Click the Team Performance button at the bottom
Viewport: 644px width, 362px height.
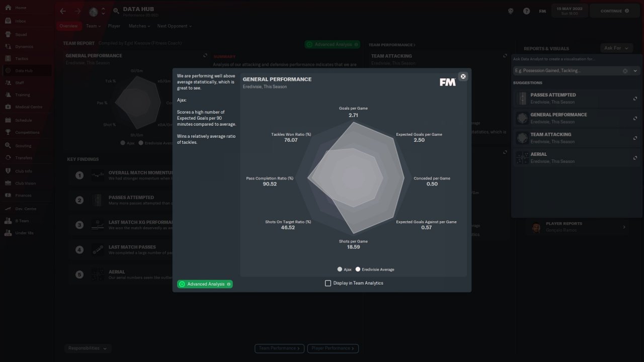coord(280,348)
